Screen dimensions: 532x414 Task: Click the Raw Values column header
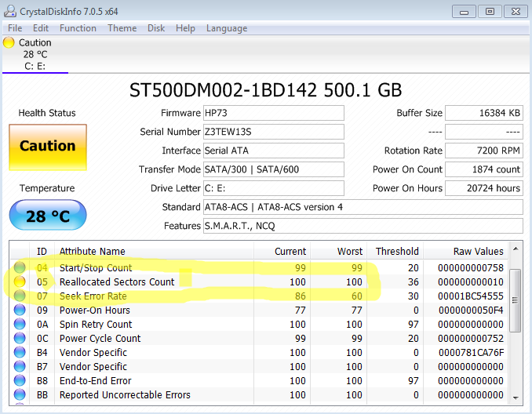coord(465,251)
